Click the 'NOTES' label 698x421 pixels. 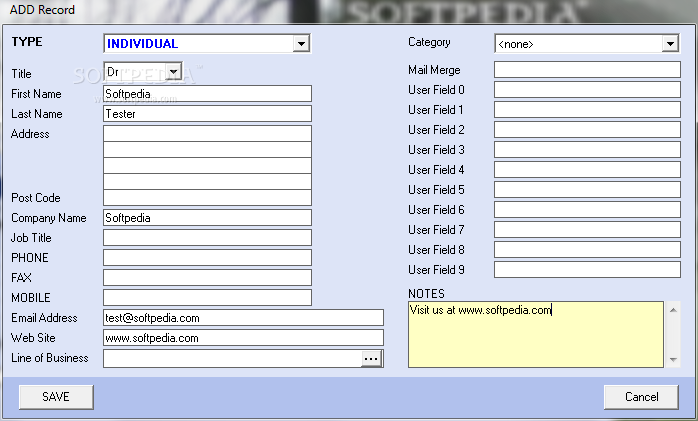coord(426,294)
